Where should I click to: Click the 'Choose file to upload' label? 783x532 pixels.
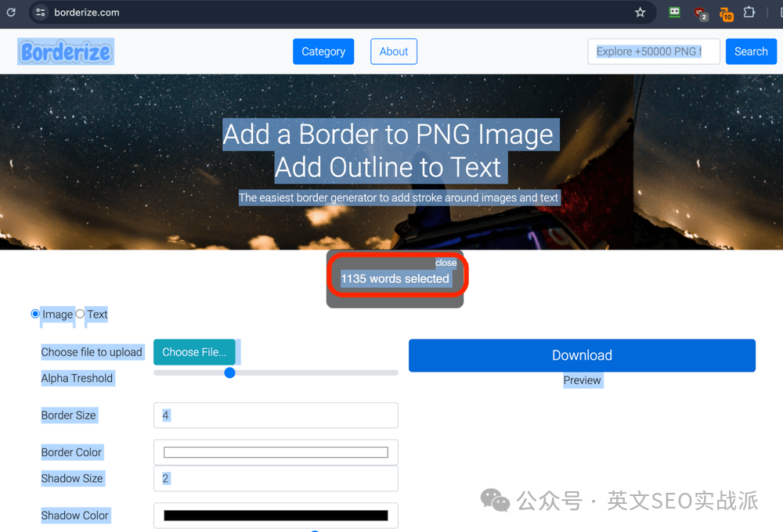tap(92, 352)
